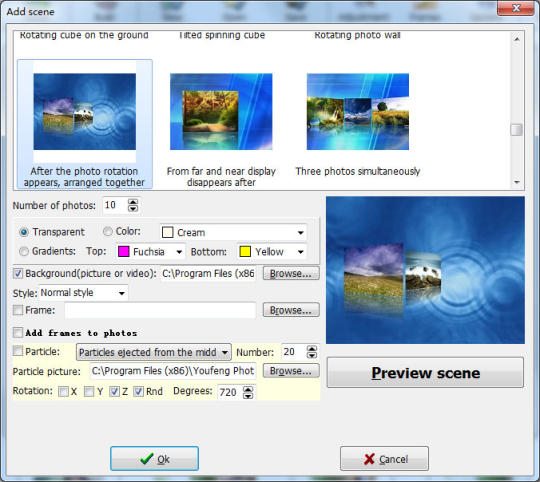This screenshot has width=540, height=482.
Task: Browse for a particle picture
Action: click(291, 371)
